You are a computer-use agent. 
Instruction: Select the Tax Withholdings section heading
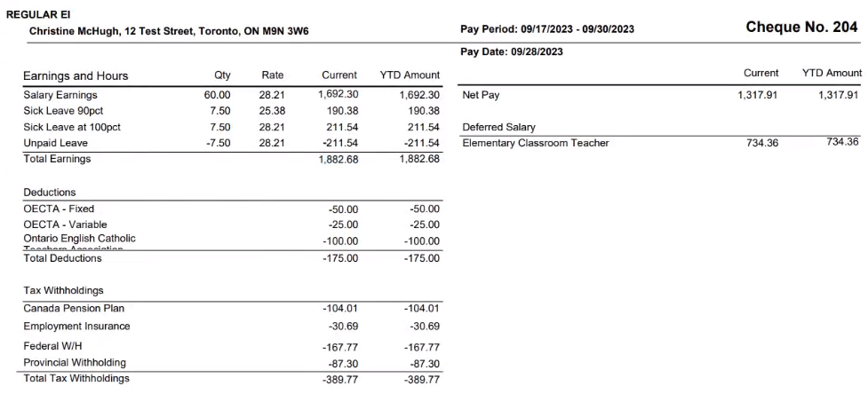(x=64, y=290)
